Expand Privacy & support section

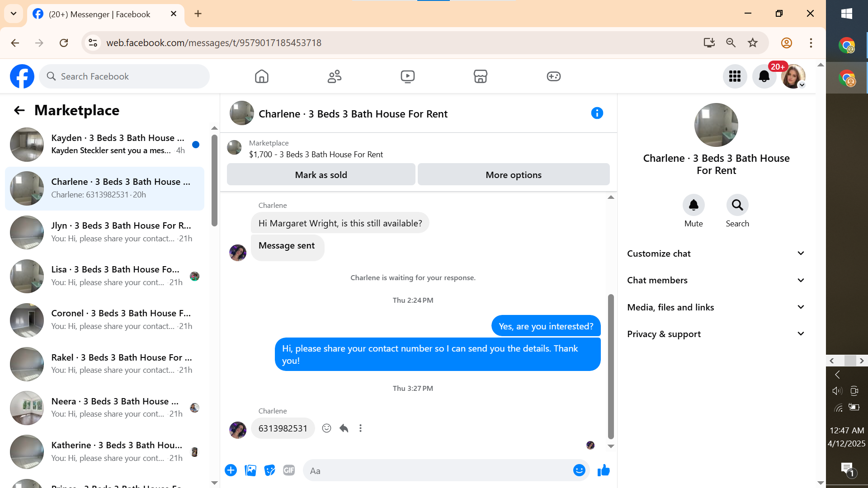pos(716,334)
